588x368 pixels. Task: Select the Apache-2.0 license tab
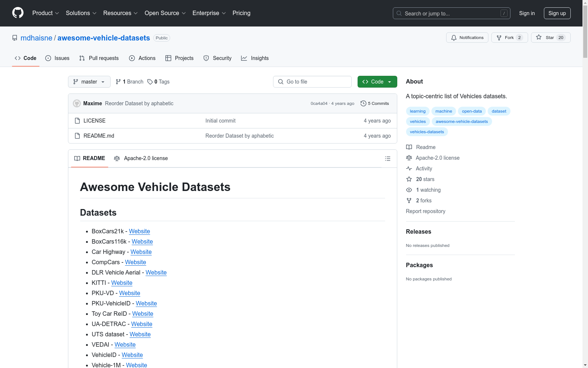[141, 158]
